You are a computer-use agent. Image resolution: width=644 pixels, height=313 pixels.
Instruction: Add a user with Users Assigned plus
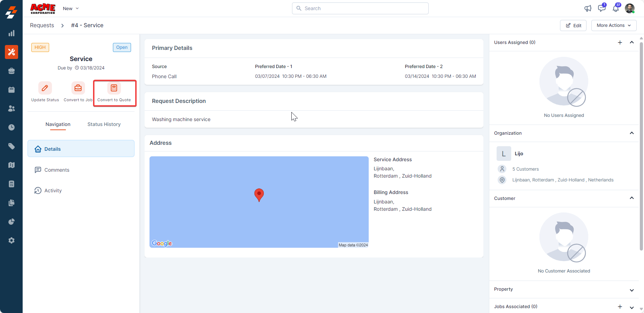point(620,43)
